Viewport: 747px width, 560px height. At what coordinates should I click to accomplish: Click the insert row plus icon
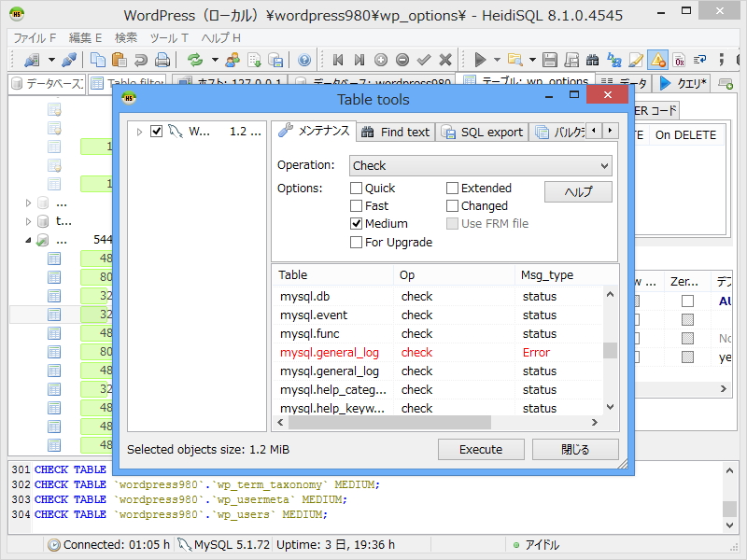[x=381, y=60]
